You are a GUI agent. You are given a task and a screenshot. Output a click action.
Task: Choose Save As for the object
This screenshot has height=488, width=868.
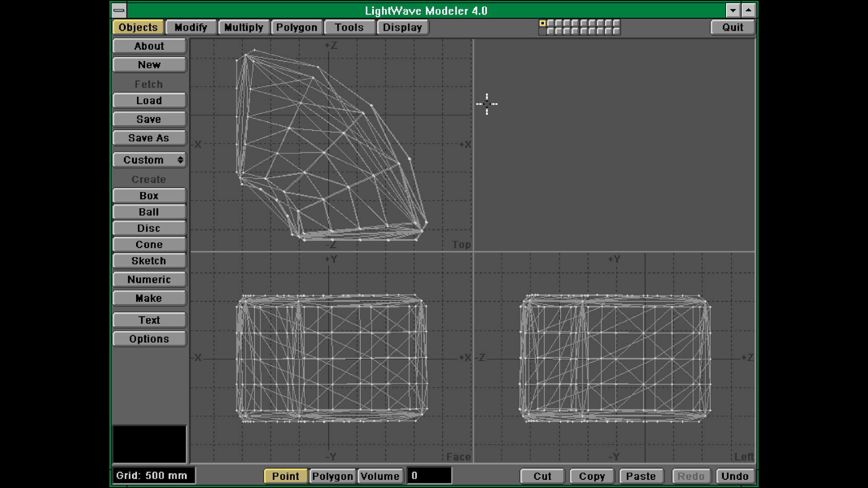point(149,138)
